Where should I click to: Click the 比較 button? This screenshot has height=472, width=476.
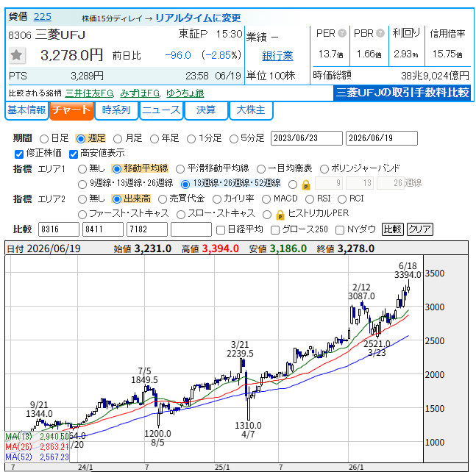pos(393,229)
